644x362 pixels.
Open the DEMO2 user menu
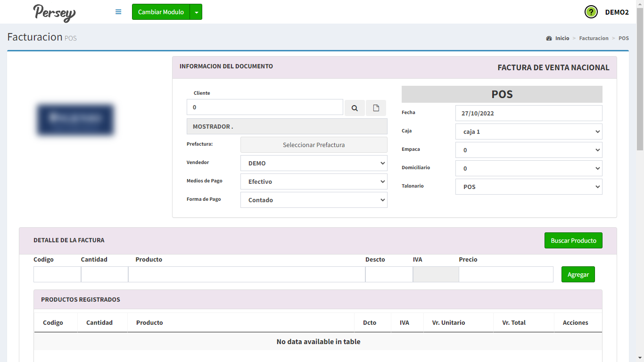point(617,12)
